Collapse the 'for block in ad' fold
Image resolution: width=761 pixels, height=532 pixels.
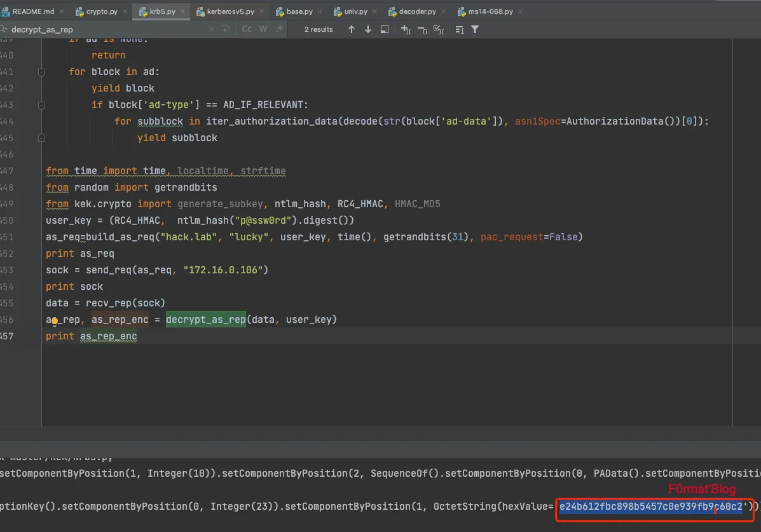(x=41, y=72)
